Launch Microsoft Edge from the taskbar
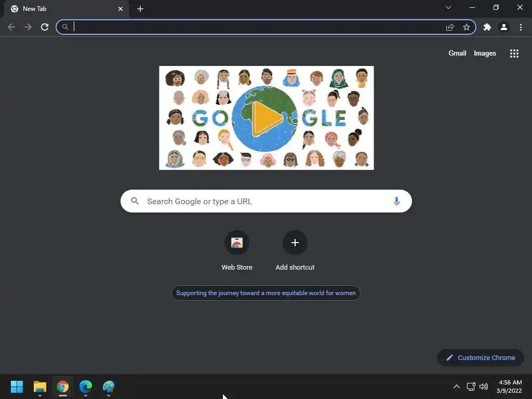 click(86, 387)
